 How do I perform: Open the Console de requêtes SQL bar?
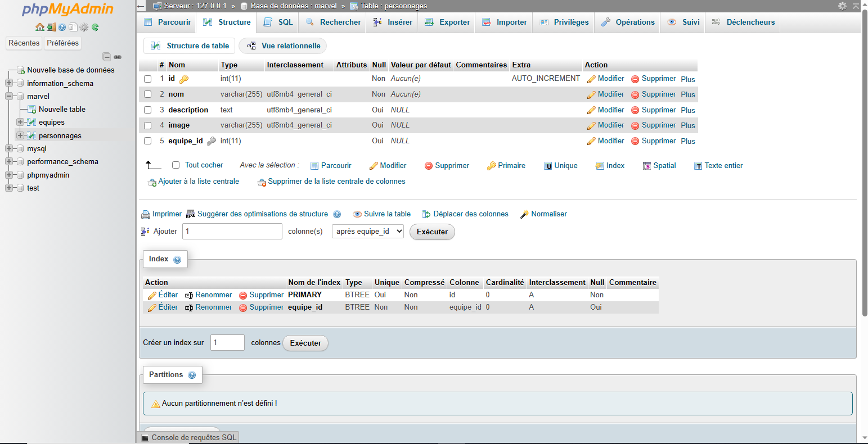point(189,437)
